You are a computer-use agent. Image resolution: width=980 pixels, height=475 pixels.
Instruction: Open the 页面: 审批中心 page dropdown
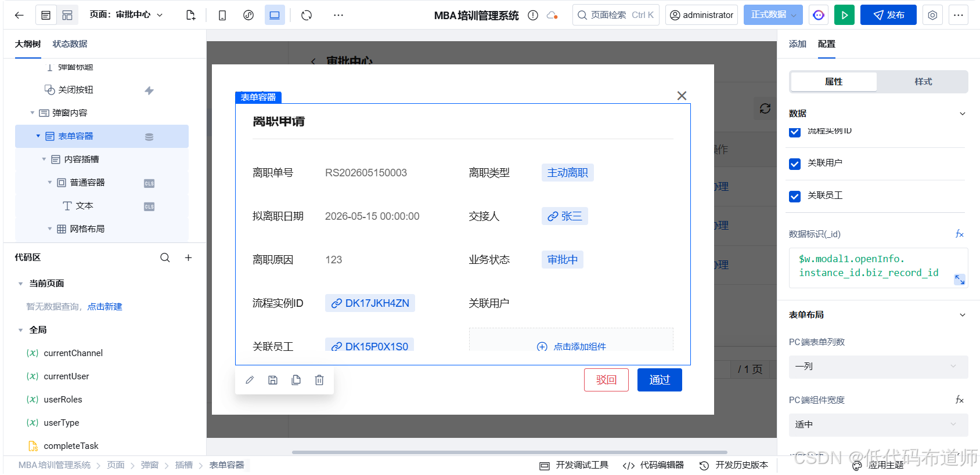point(126,15)
